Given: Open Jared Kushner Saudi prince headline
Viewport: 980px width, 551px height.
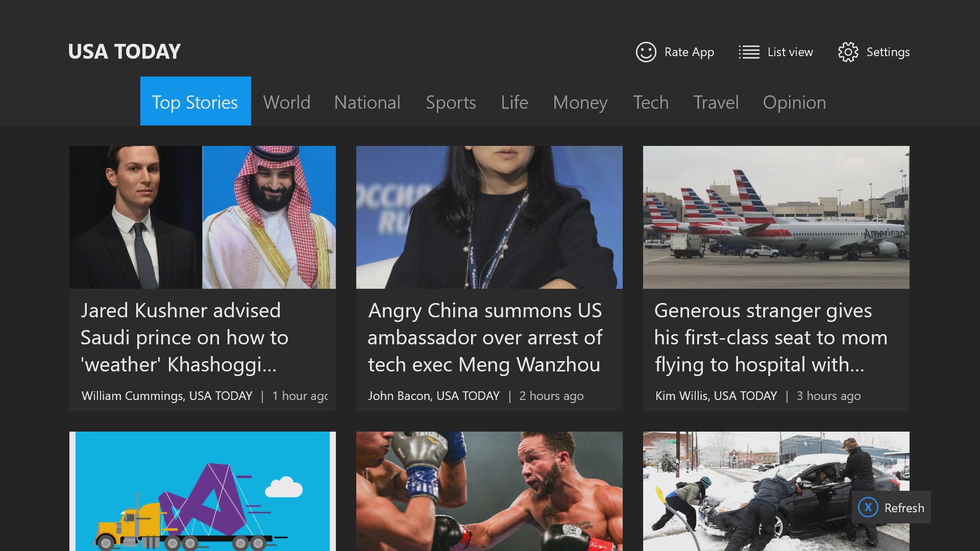Looking at the screenshot, I should tap(184, 337).
